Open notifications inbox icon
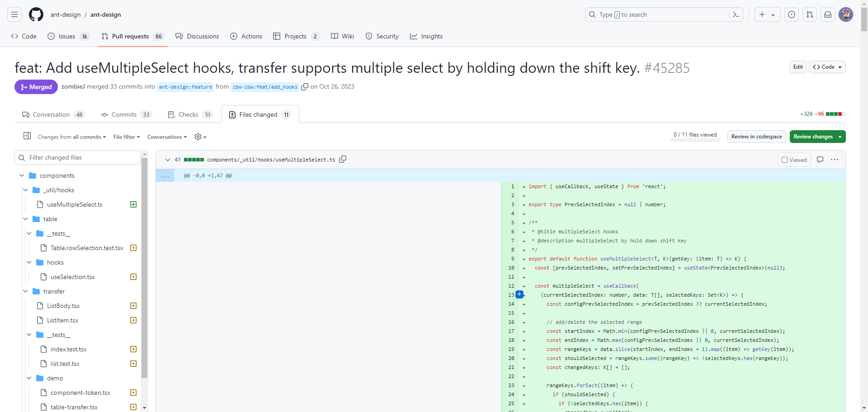 coord(828,14)
